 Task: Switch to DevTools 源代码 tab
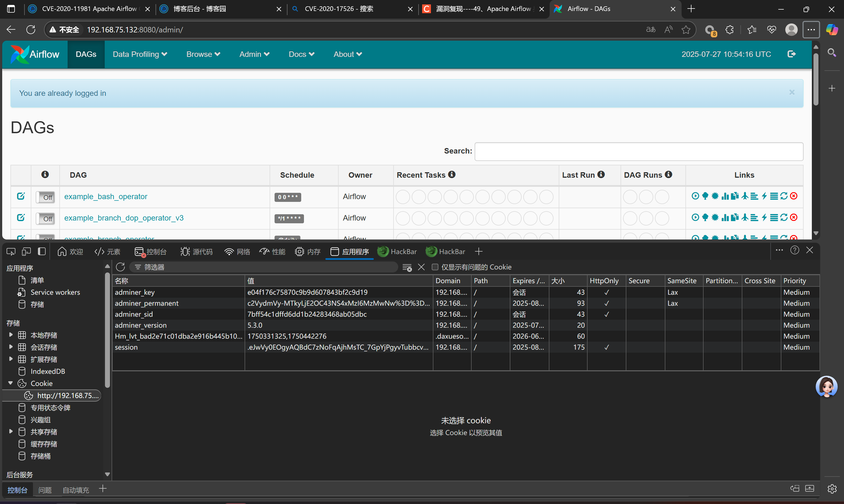[x=197, y=252]
